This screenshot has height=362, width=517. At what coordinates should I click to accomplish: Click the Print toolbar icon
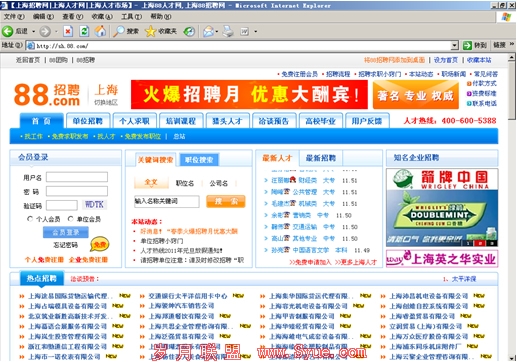click(228, 31)
